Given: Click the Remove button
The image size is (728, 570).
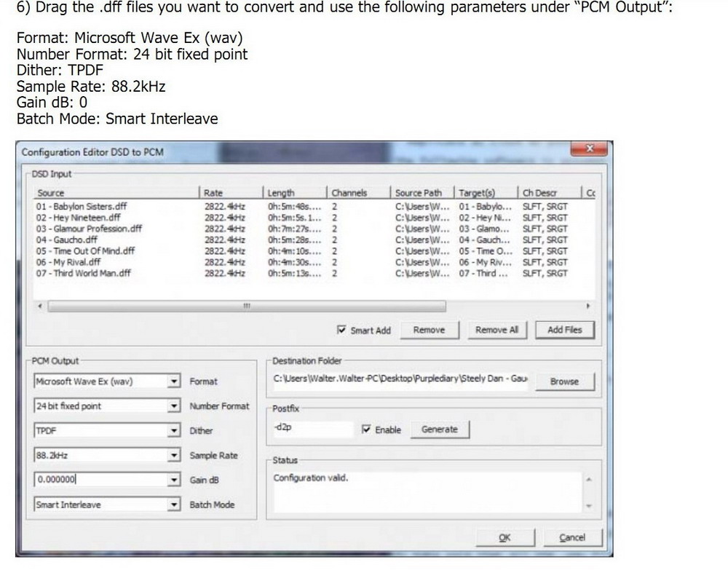Looking at the screenshot, I should point(430,330).
